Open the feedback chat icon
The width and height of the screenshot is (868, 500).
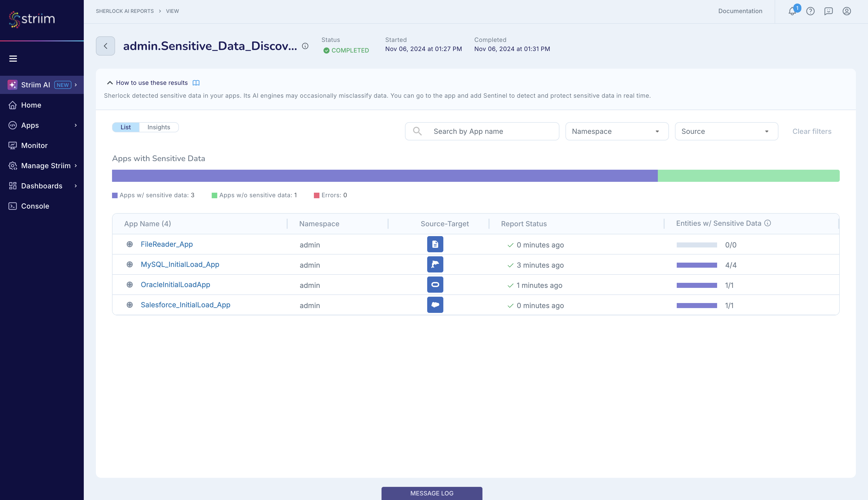[x=829, y=11]
